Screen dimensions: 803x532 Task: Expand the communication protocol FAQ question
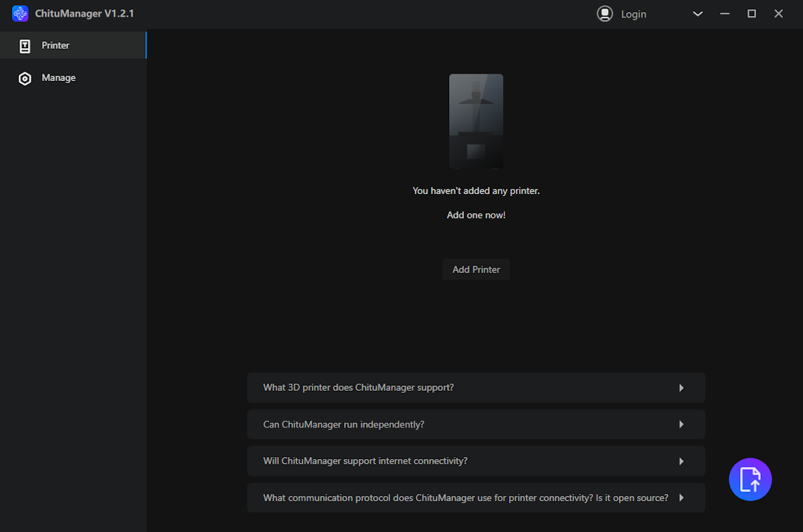[x=476, y=498]
